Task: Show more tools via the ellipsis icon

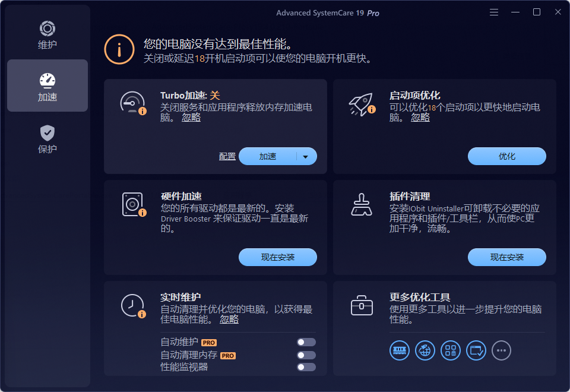Action: [x=501, y=350]
